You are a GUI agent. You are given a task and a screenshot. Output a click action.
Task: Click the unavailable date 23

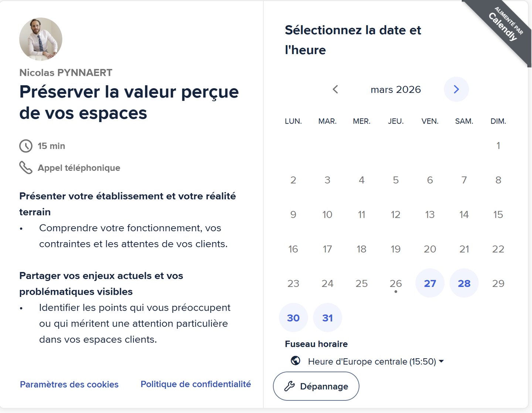coord(293,283)
